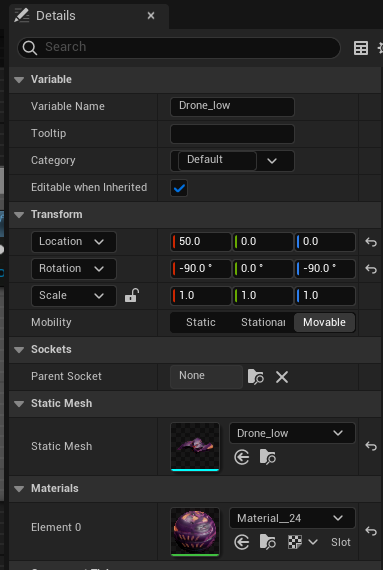Click the empty Tooltip field

(x=232, y=134)
